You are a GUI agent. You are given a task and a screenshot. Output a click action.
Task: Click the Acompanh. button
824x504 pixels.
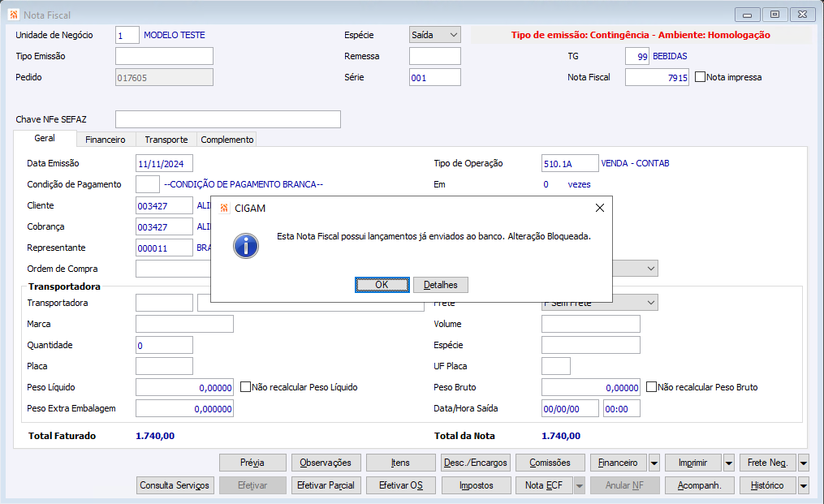(700, 485)
